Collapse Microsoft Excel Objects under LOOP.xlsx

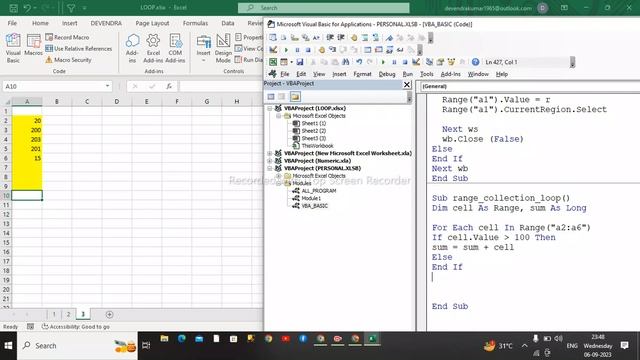pyautogui.click(x=279, y=116)
